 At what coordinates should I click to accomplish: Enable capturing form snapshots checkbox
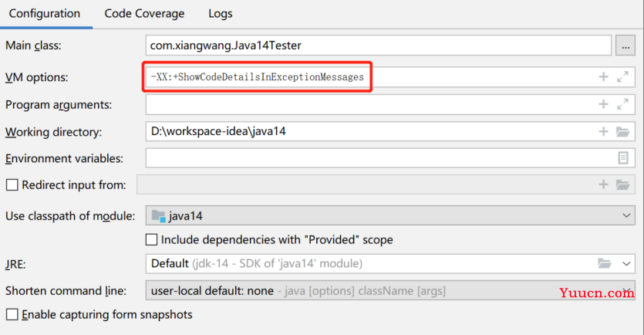(12, 314)
